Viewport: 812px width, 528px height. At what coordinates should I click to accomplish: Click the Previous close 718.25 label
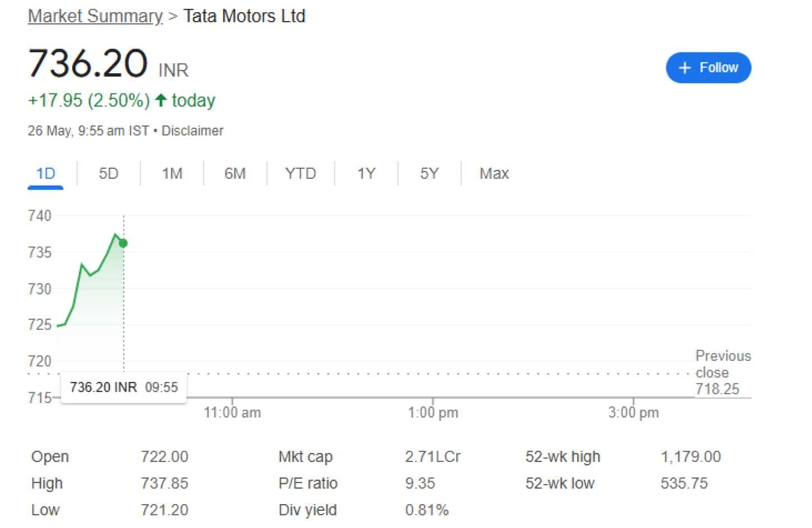(723, 372)
